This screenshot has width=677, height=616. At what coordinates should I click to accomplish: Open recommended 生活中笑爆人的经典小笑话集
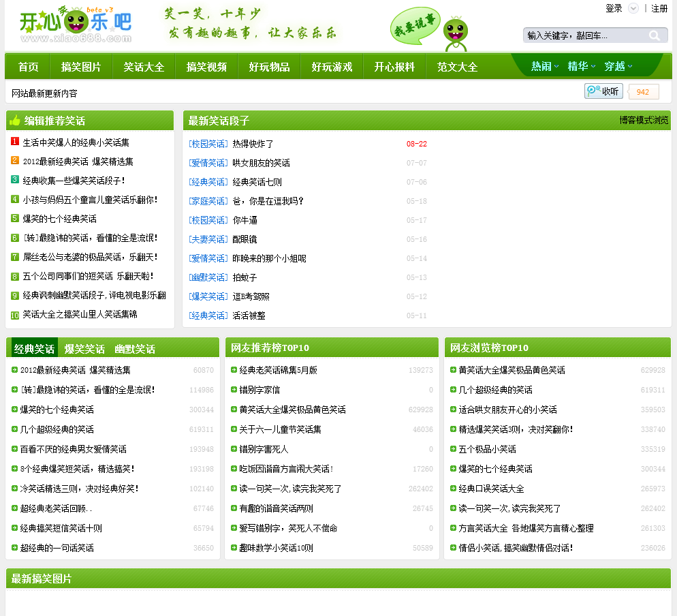click(76, 142)
